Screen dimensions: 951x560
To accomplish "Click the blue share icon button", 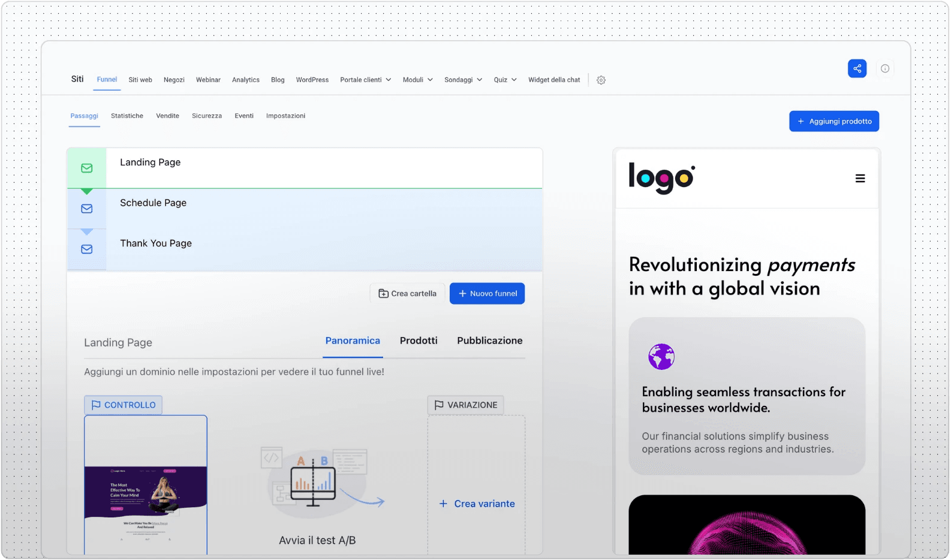I will click(857, 68).
